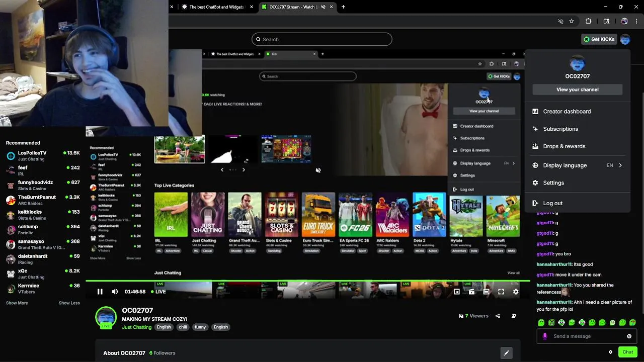Screen dimensions: 644x362
Task: Open Chrome tab search icon
Action: click(x=606, y=21)
